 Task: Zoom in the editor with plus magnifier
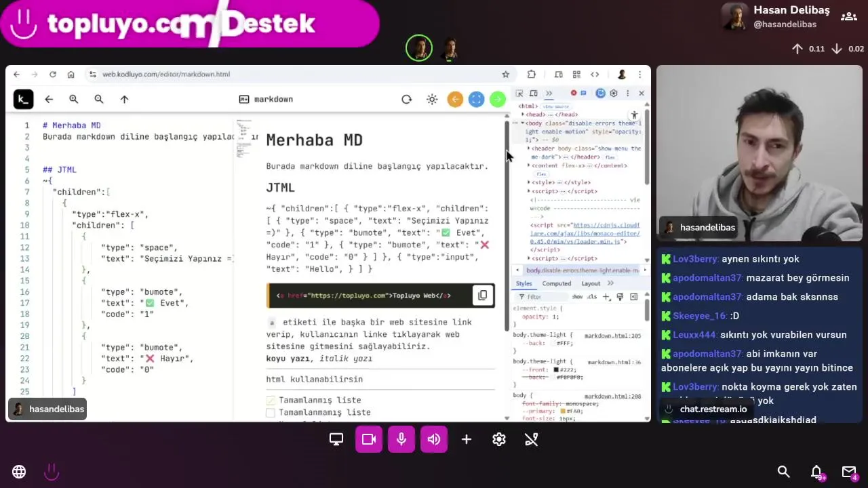pyautogui.click(x=74, y=100)
